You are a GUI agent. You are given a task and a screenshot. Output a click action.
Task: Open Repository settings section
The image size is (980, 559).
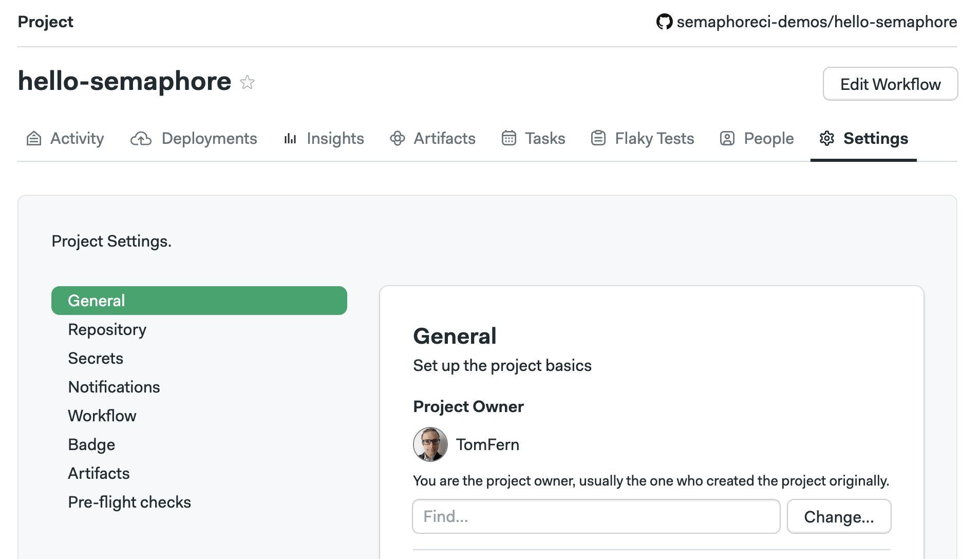click(107, 329)
